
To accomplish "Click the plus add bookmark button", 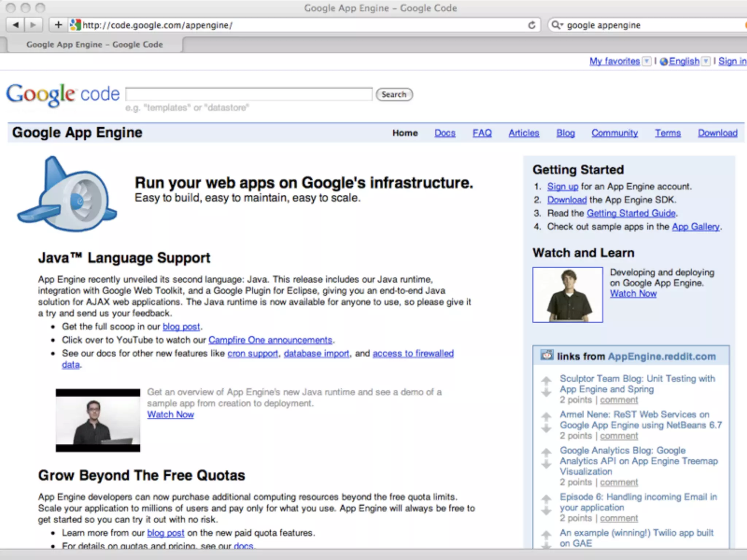I will (58, 25).
